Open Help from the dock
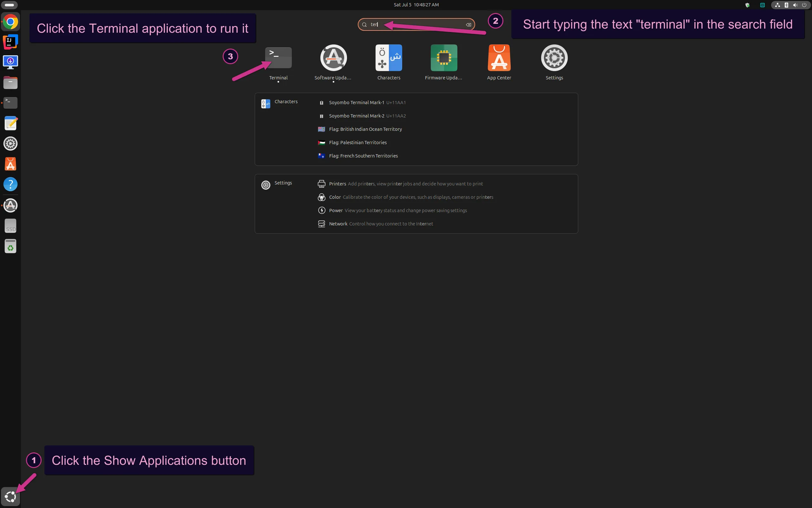 [10, 184]
